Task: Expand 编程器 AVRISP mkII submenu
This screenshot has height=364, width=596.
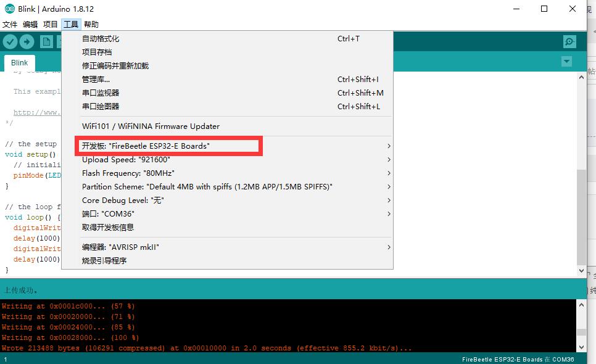Action: point(227,247)
